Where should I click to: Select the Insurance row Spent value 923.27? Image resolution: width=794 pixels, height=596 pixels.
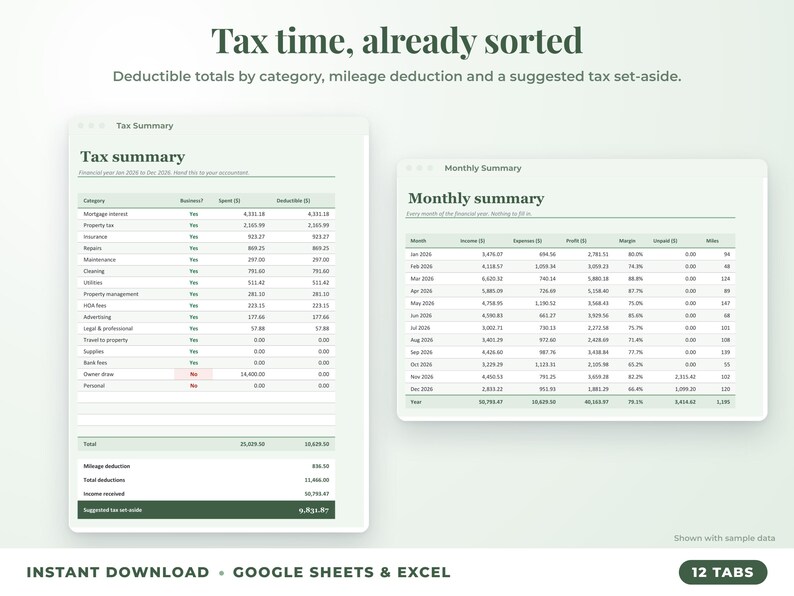256,237
